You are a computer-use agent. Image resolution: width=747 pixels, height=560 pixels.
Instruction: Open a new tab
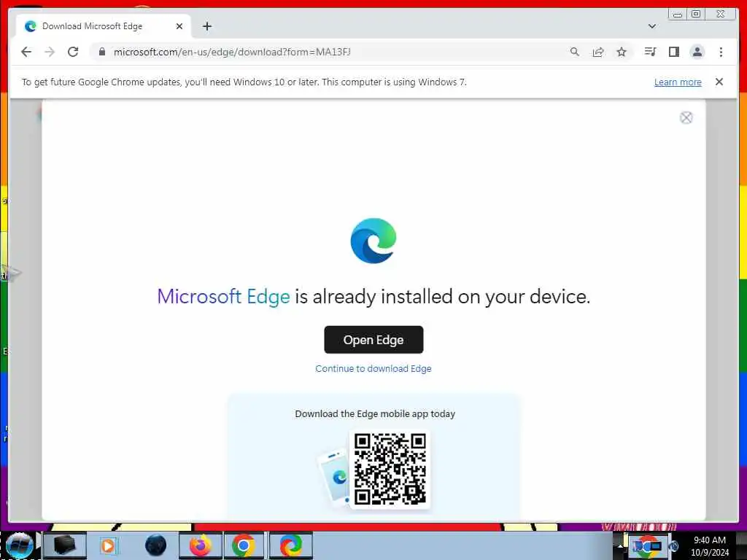click(x=206, y=26)
